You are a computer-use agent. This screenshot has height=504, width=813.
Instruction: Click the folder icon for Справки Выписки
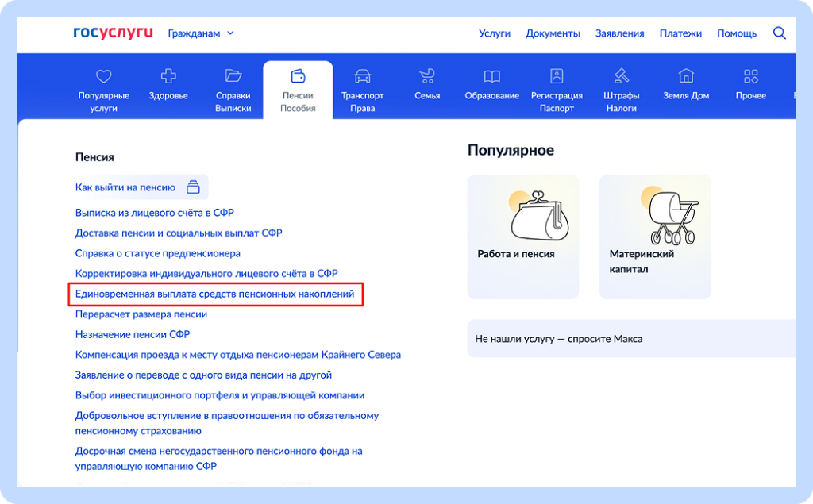(x=233, y=76)
